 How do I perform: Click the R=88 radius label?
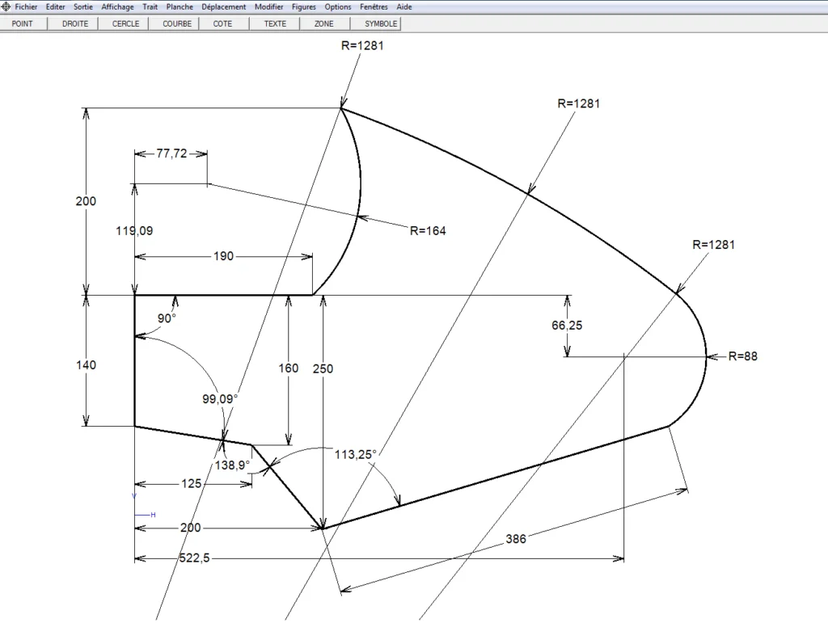point(742,356)
